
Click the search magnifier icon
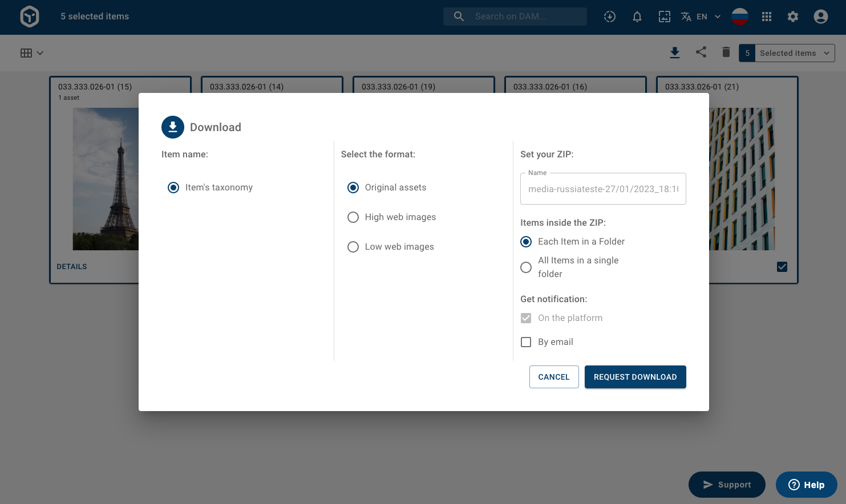click(459, 17)
